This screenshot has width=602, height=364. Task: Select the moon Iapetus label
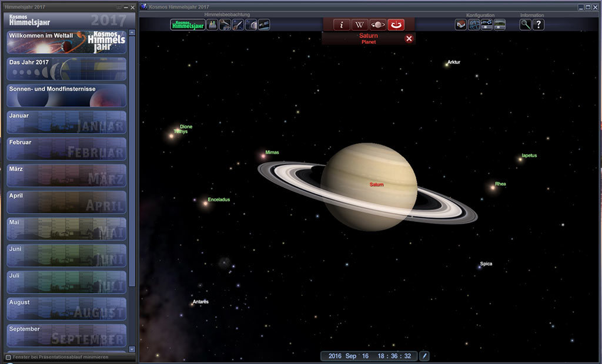click(x=529, y=156)
